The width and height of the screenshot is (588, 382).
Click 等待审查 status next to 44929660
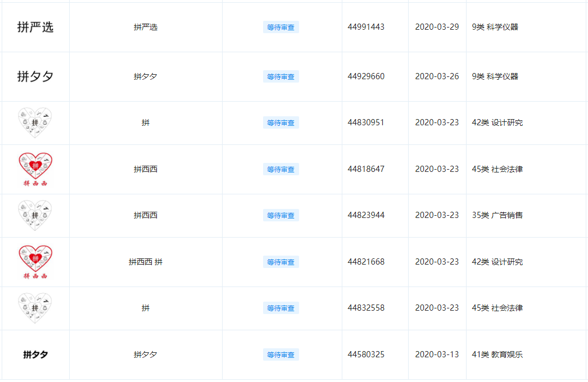coord(281,76)
